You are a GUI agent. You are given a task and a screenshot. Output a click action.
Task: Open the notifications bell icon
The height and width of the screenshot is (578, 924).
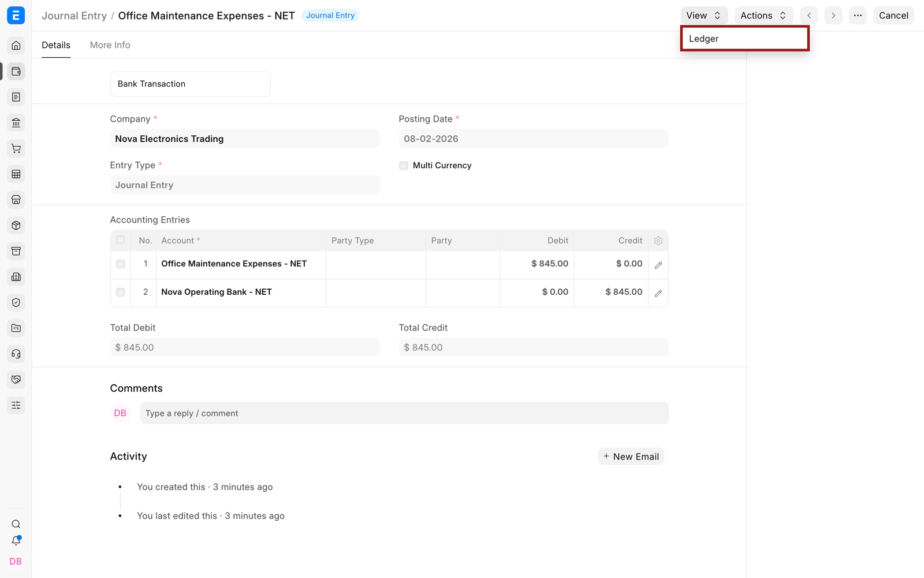16,540
